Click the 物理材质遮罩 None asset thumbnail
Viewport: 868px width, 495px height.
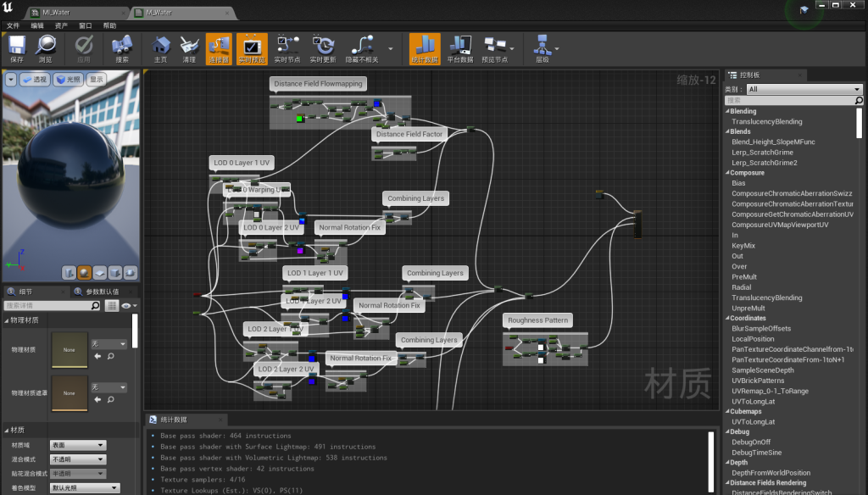pos(70,393)
